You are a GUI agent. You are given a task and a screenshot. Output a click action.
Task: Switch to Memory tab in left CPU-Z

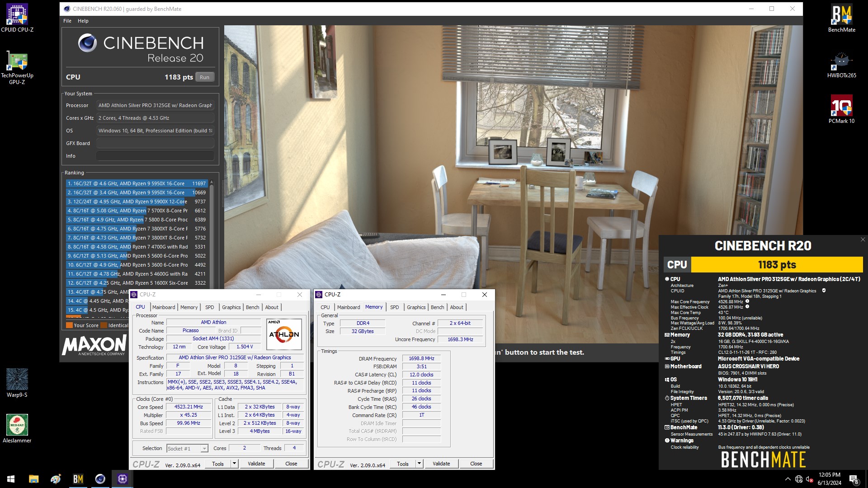(x=189, y=307)
